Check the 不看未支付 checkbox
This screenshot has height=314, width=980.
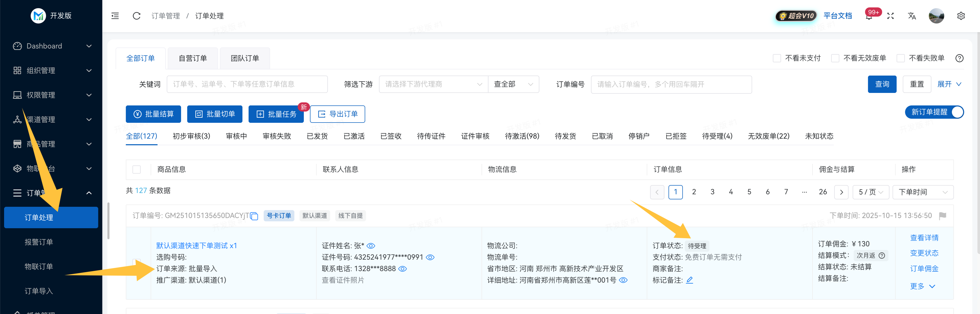(777, 58)
